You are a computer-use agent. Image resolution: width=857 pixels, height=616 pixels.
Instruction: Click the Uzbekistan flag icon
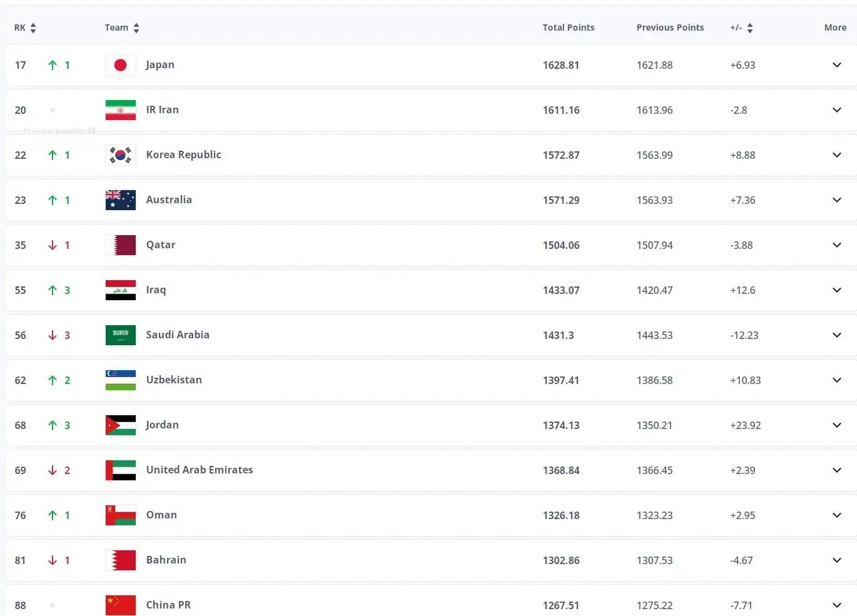coord(121,380)
